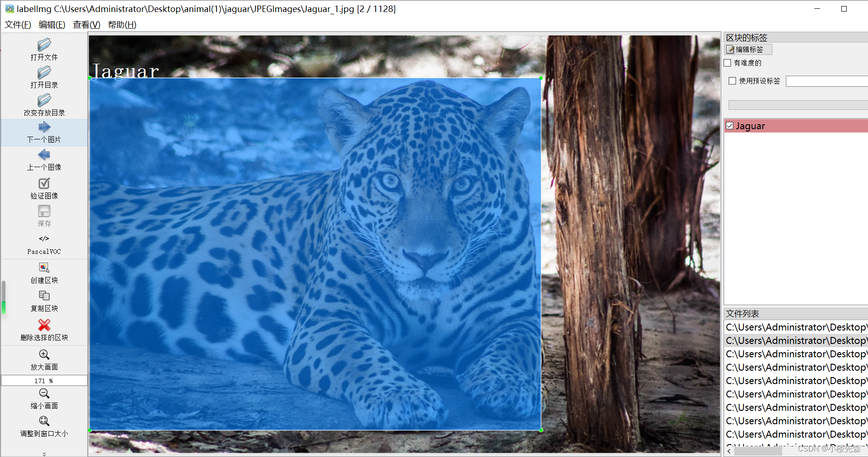This screenshot has height=457, width=868.
Task: Select the Jaguar entry in the label list
Action: click(x=796, y=126)
